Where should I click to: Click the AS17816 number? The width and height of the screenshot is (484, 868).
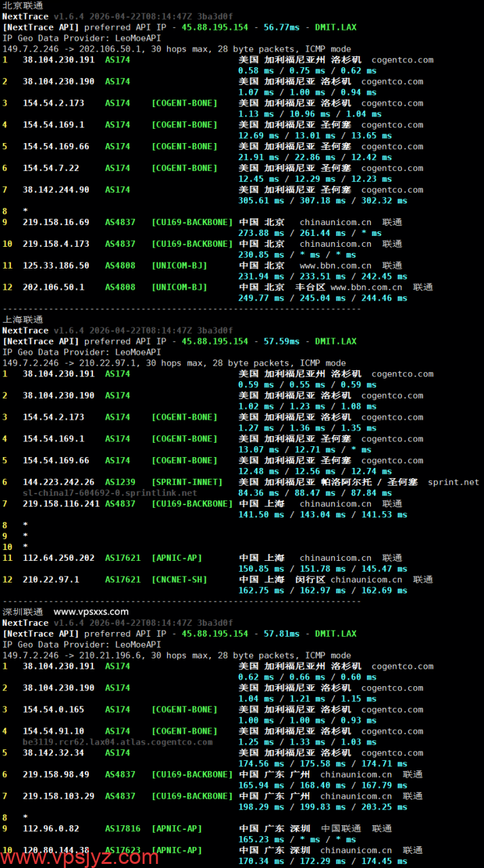[x=123, y=829]
